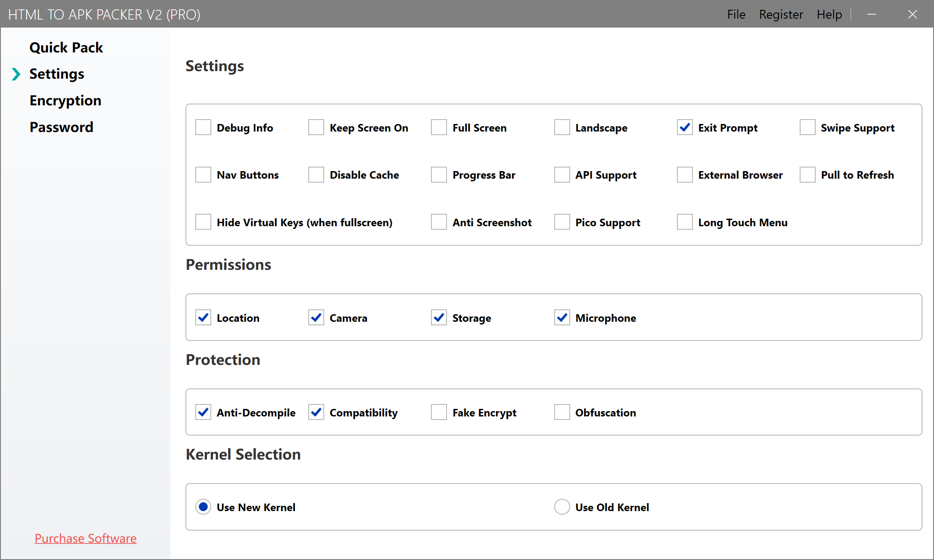Image resolution: width=934 pixels, height=560 pixels.
Task: Select Use Old Kernel
Action: [562, 507]
